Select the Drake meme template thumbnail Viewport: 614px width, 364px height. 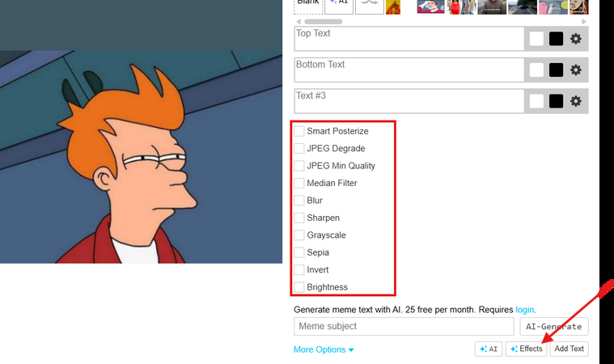(x=393, y=6)
